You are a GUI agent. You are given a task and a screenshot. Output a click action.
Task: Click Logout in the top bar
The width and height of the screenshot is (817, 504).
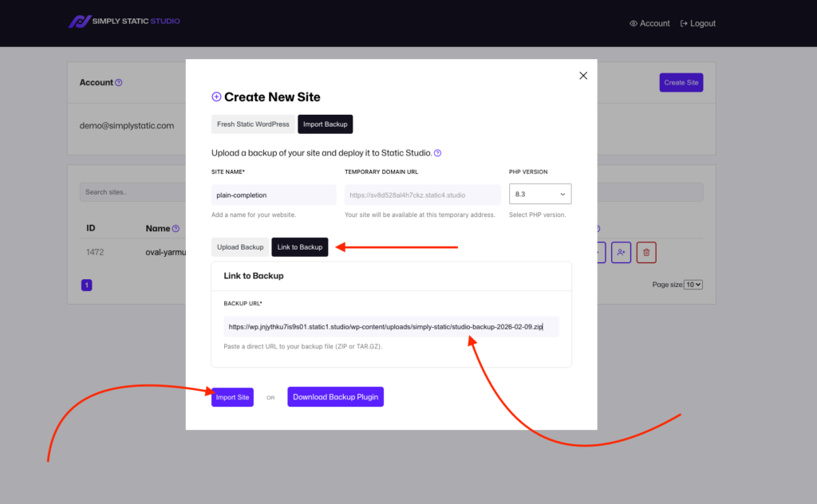pos(697,23)
